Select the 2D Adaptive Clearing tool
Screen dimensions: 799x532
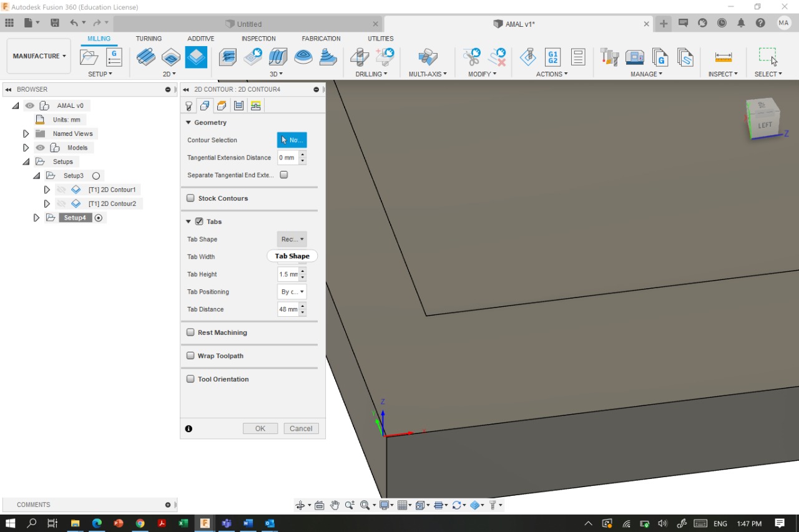146,57
